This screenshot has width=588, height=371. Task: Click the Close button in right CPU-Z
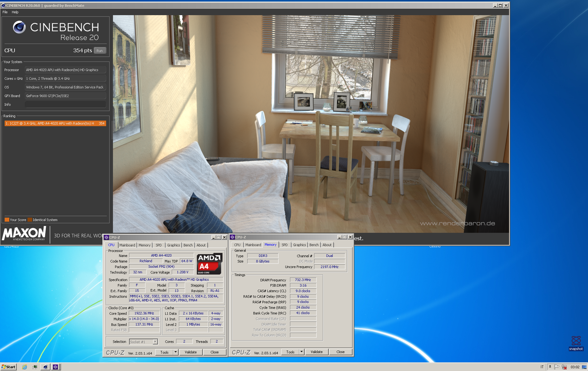(x=340, y=352)
